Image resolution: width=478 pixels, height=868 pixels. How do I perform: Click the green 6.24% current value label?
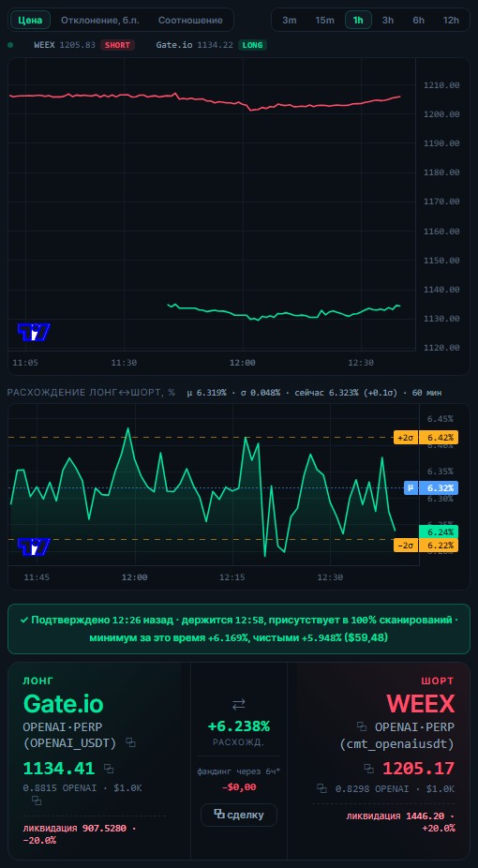(x=440, y=531)
